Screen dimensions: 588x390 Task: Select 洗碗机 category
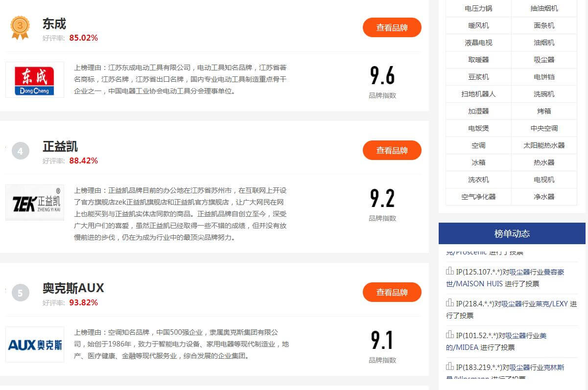point(544,94)
